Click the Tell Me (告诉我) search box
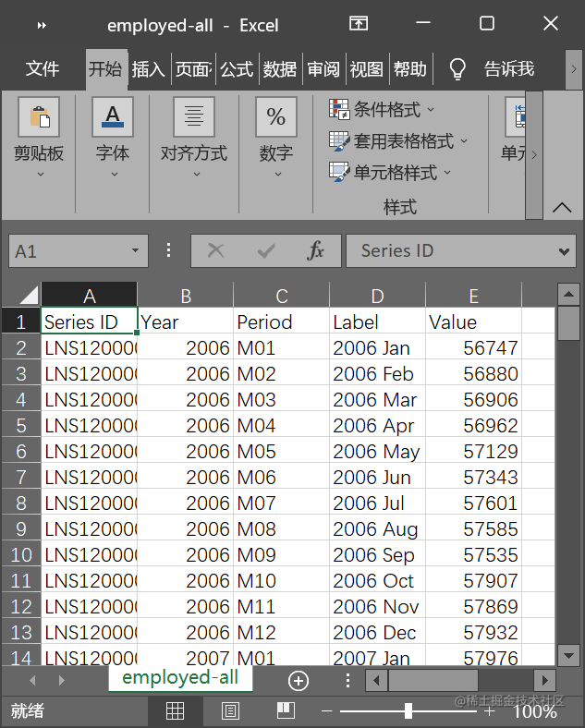This screenshot has width=585, height=728. click(x=509, y=69)
